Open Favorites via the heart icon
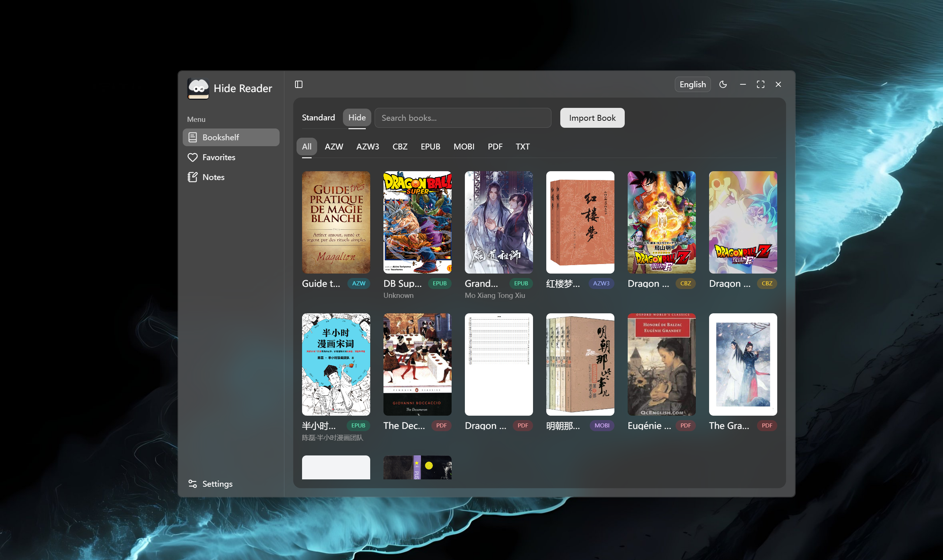This screenshot has height=560, width=943. (x=218, y=157)
